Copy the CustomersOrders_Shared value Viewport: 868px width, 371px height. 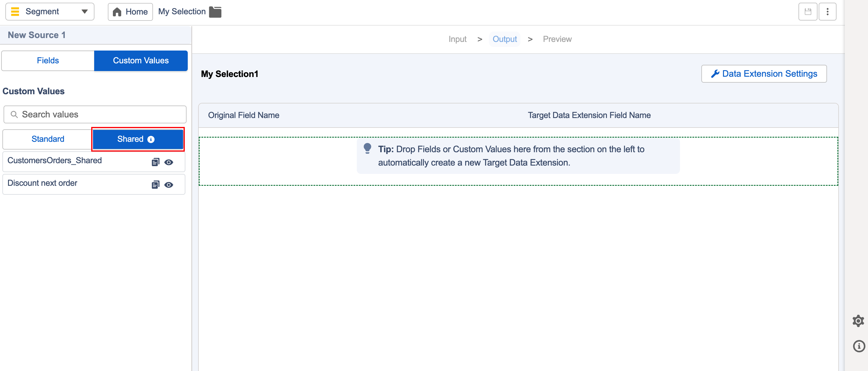155,162
